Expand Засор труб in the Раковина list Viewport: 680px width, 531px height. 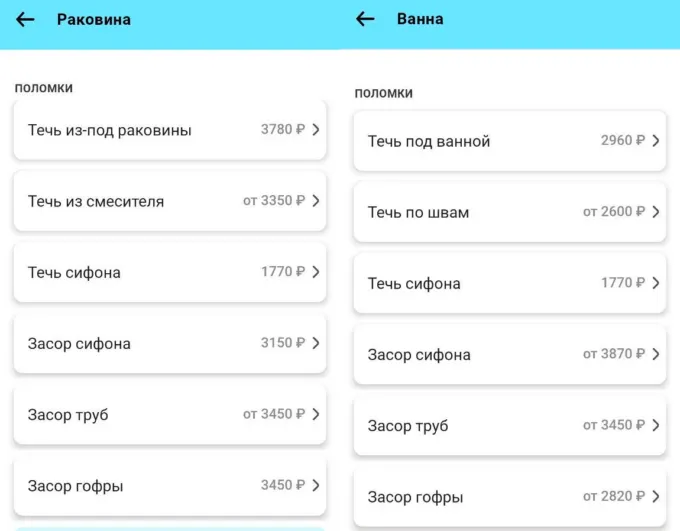point(169,414)
